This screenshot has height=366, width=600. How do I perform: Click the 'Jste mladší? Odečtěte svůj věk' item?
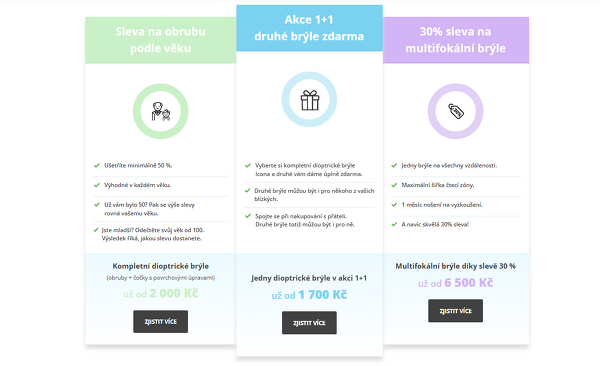(153, 234)
